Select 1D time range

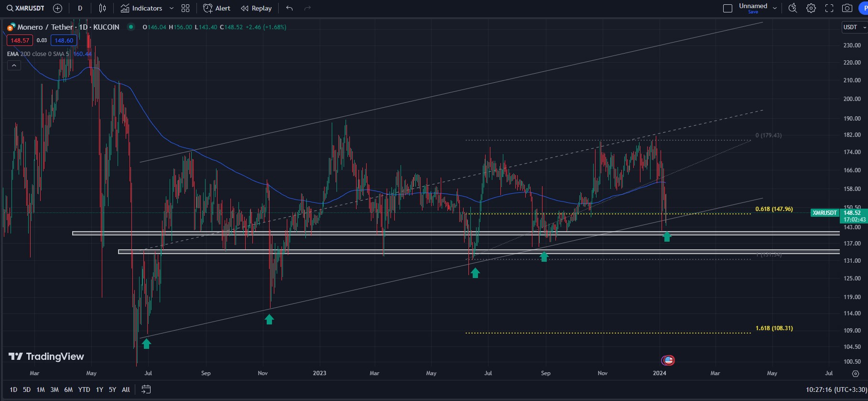click(13, 390)
